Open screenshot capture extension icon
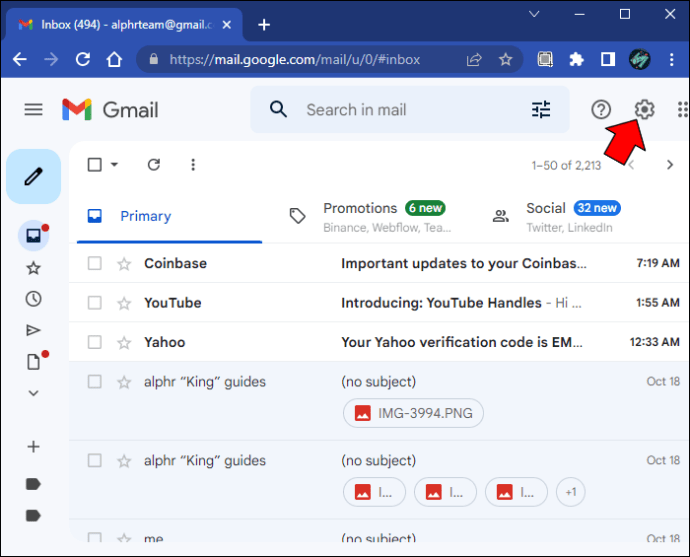The width and height of the screenshot is (690, 557). (x=545, y=59)
